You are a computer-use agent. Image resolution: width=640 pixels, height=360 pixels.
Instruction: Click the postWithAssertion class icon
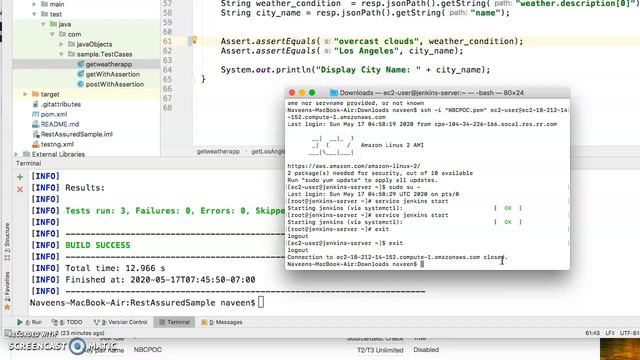coord(80,84)
